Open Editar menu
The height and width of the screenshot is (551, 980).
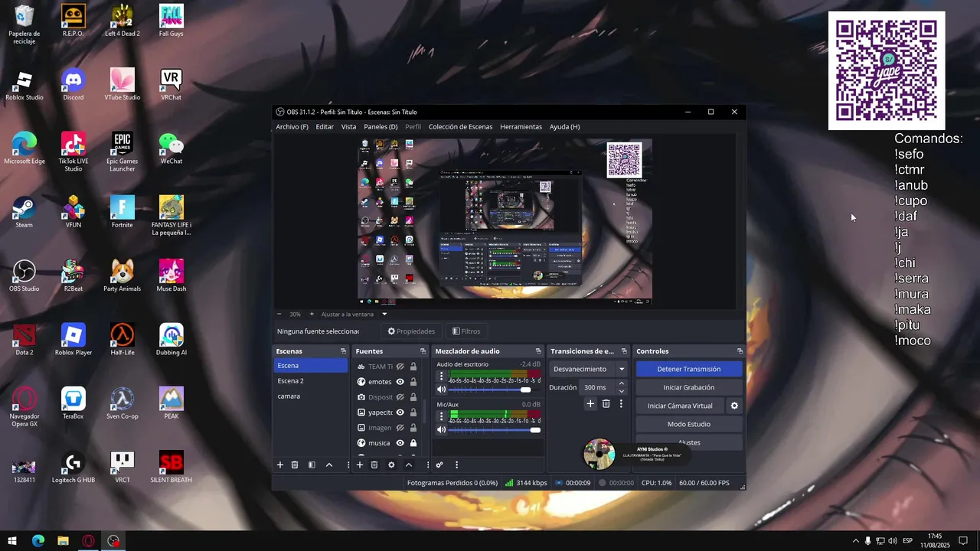(x=325, y=127)
